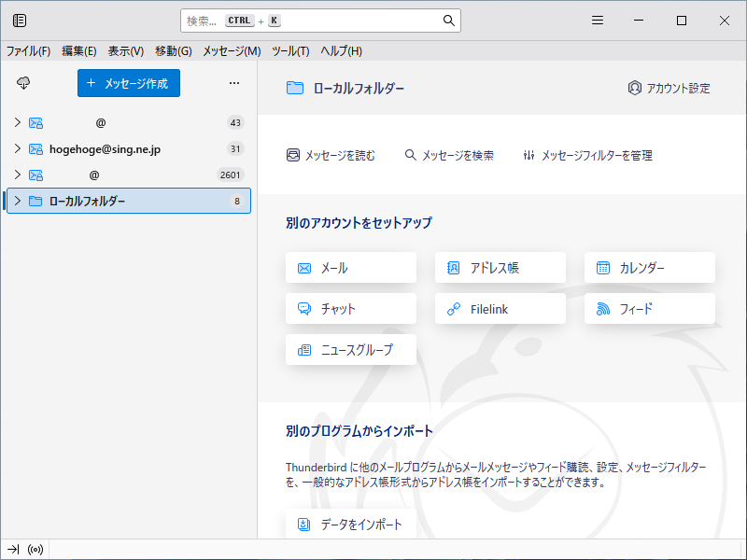
Task: Click the データをインポート button
Action: (x=351, y=524)
